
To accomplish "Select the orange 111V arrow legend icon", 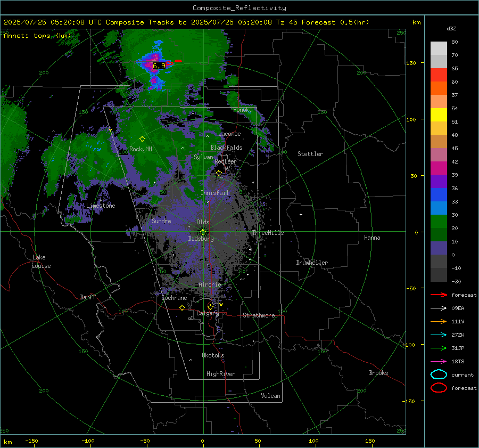I will tap(439, 321).
